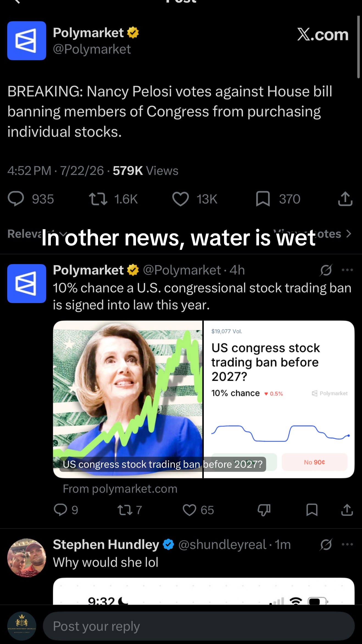Bookmark the main post showing 370
Viewport: 362px width, 644px height.
click(x=263, y=199)
